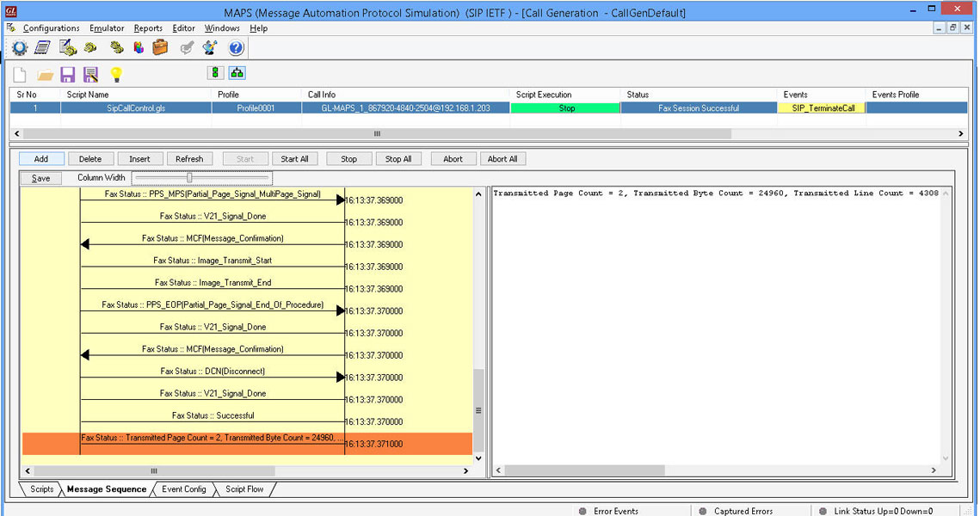The height and width of the screenshot is (516, 980).
Task: Click the yellow light bulb icon
Action: (x=116, y=75)
